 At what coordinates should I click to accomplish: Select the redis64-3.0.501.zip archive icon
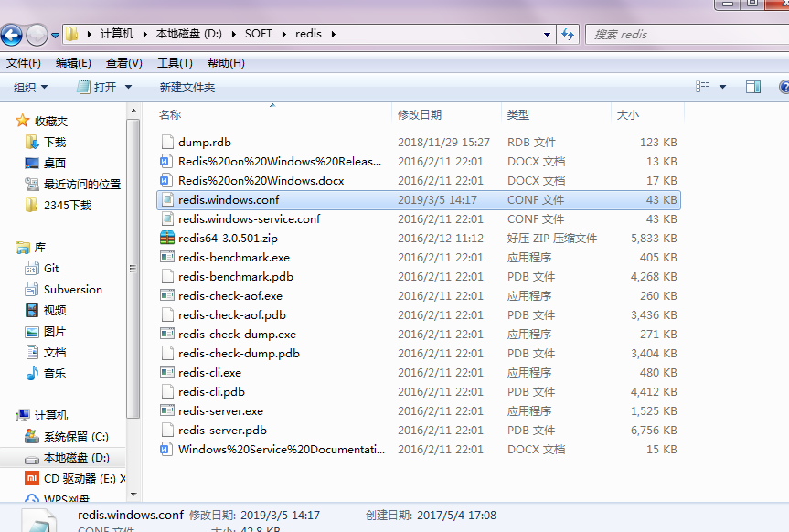point(167,238)
